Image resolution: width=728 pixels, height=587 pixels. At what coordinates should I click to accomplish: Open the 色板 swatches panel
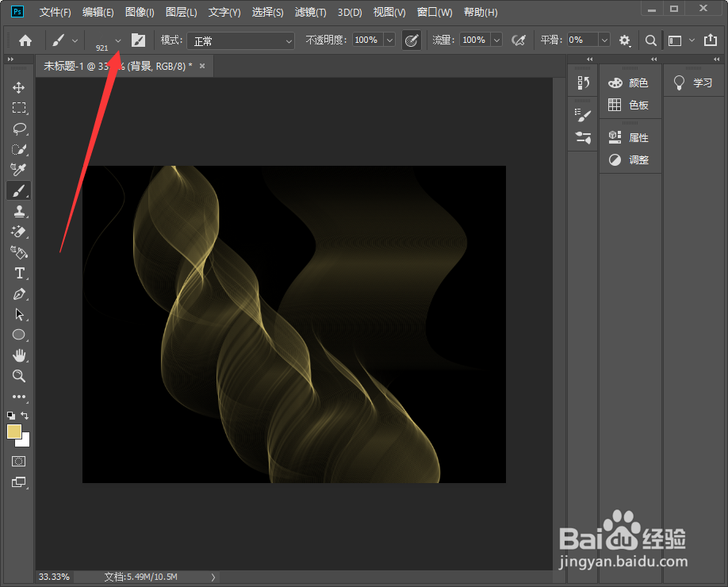coord(629,105)
